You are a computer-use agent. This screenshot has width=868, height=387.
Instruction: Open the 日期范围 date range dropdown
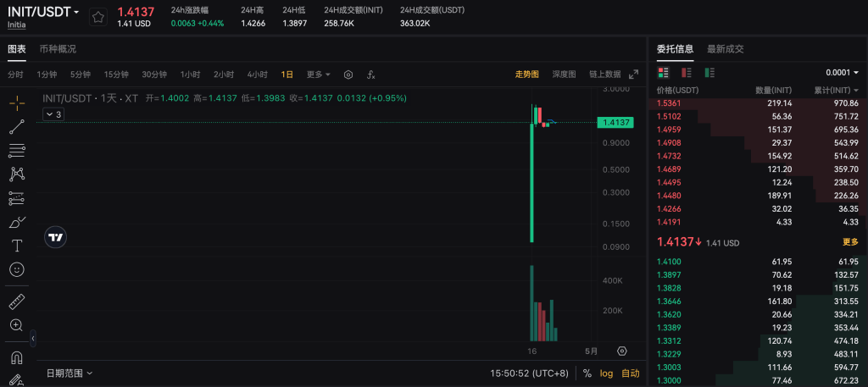tap(70, 373)
